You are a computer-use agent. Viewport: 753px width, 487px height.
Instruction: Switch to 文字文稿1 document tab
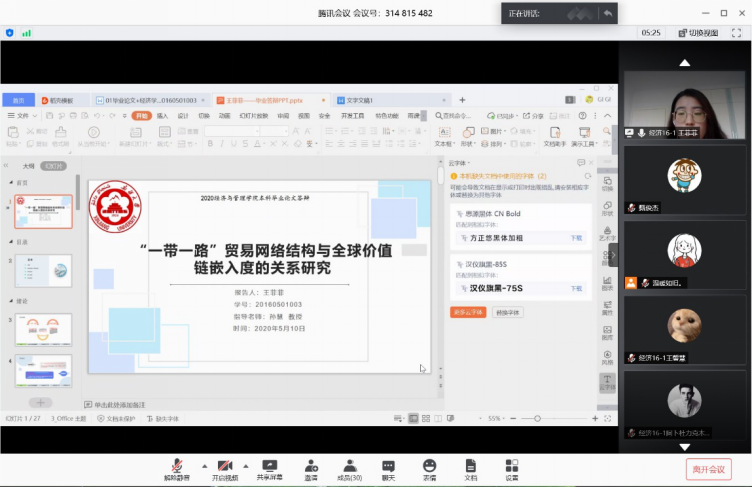point(393,100)
